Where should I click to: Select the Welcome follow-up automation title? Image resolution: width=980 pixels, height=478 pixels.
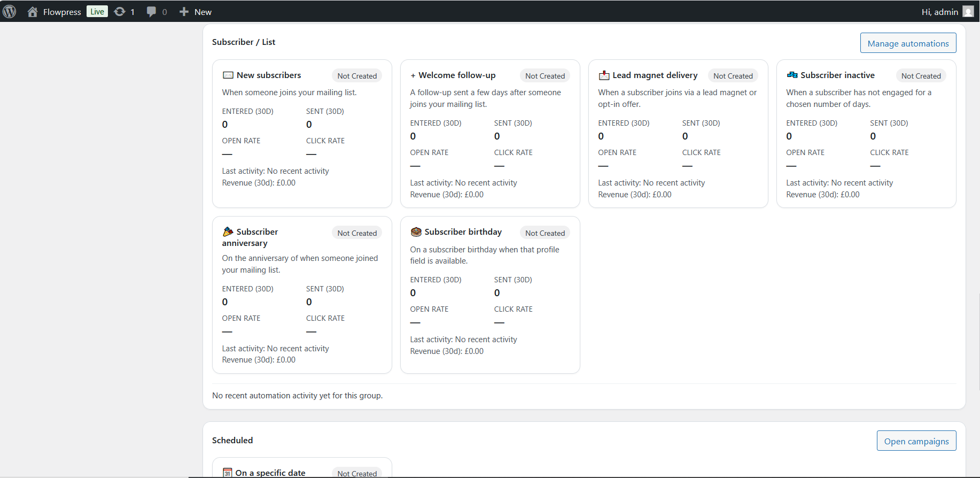click(x=457, y=75)
